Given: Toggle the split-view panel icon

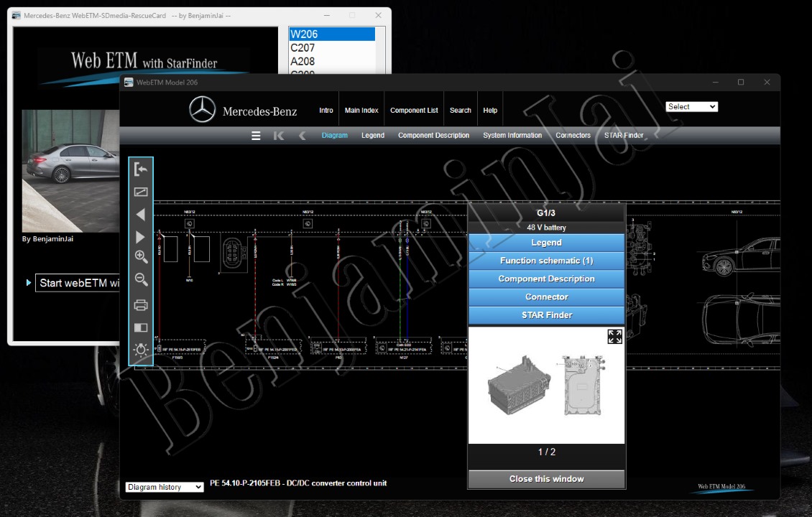Looking at the screenshot, I should click(x=141, y=327).
